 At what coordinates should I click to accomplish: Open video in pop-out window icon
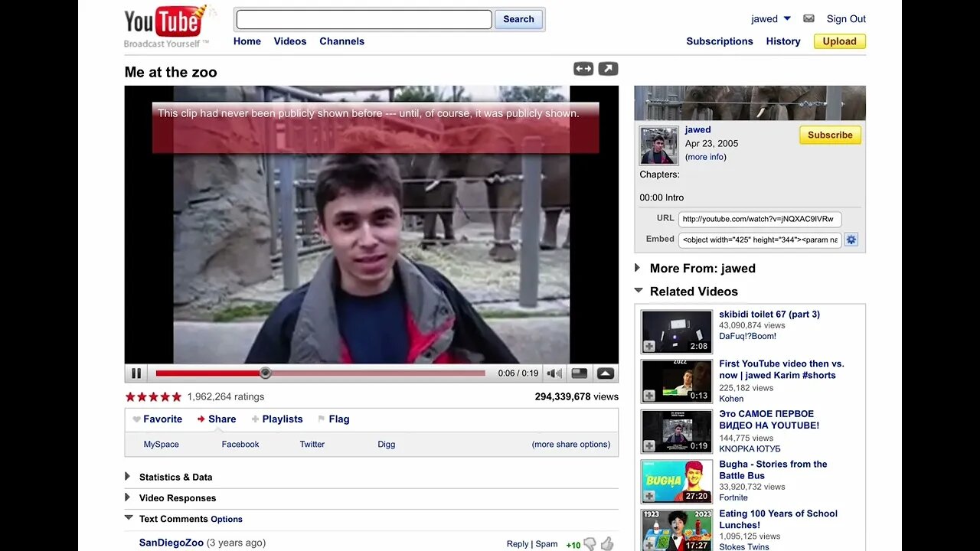[x=608, y=69]
